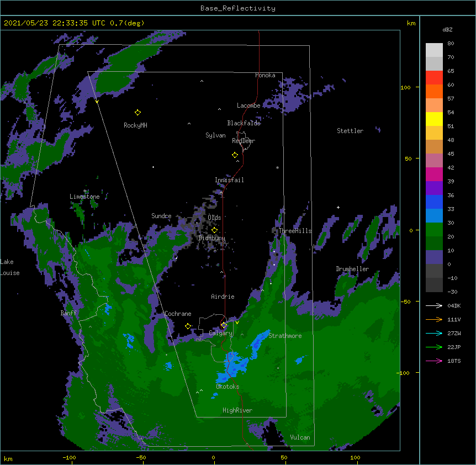Click the green 22JP arrow icon

click(434, 347)
